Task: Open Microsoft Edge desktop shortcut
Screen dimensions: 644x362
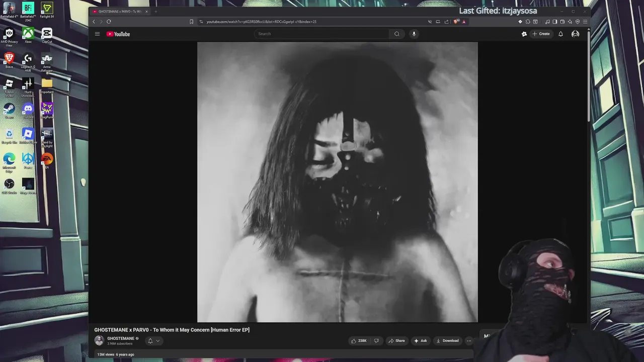Action: 9,163
